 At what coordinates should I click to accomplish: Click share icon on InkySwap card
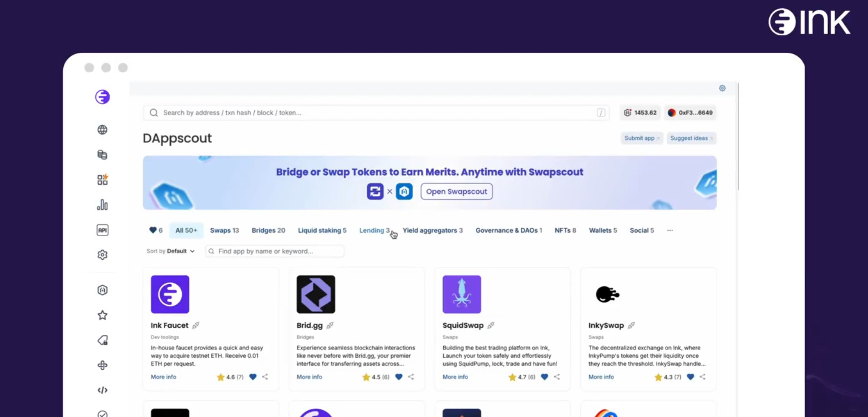tap(702, 377)
